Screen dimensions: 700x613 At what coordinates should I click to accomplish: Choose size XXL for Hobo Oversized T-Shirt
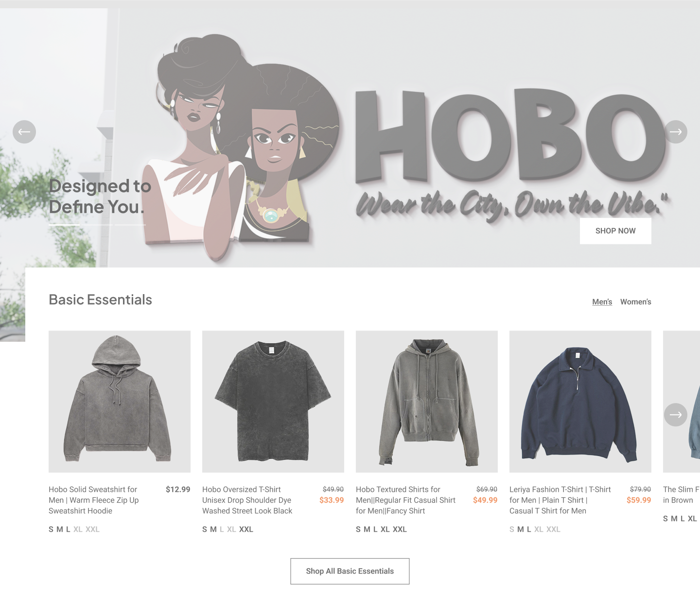(x=246, y=529)
